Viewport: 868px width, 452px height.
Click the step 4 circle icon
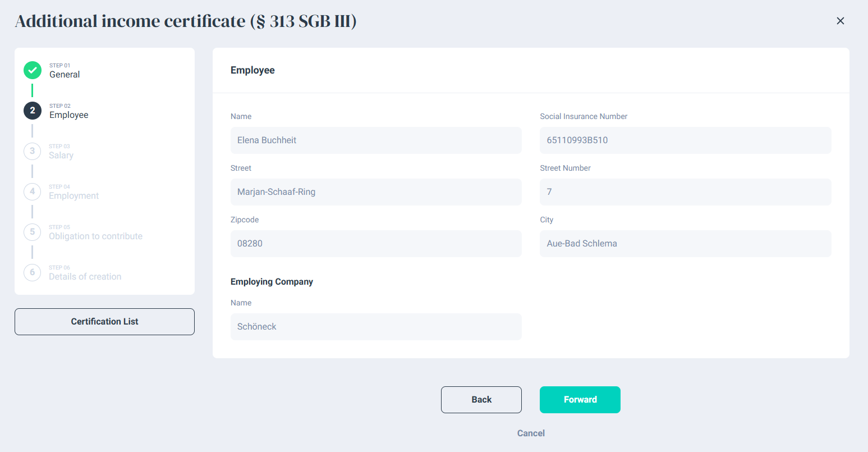click(x=33, y=191)
